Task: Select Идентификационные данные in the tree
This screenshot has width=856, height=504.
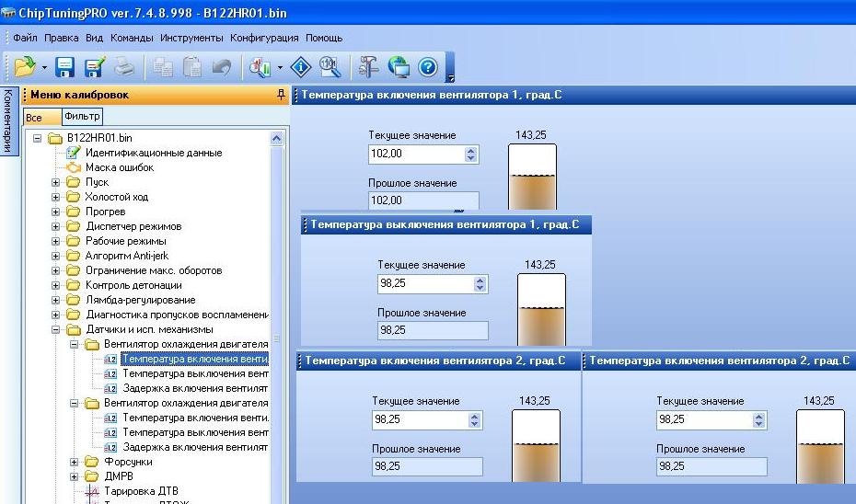Action: coord(154,153)
